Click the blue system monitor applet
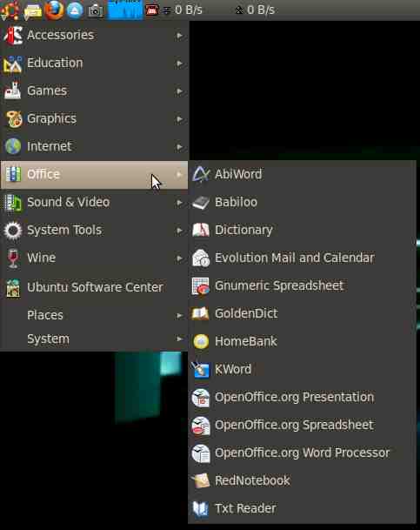This screenshot has height=530, width=420. 125,10
